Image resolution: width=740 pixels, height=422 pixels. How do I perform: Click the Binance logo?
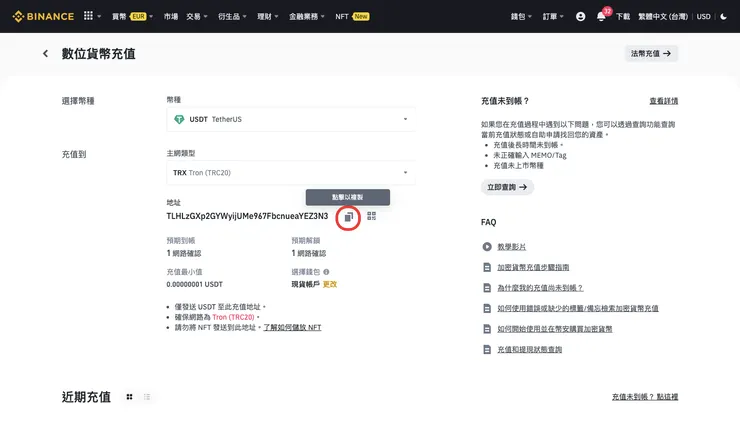pyautogui.click(x=43, y=17)
